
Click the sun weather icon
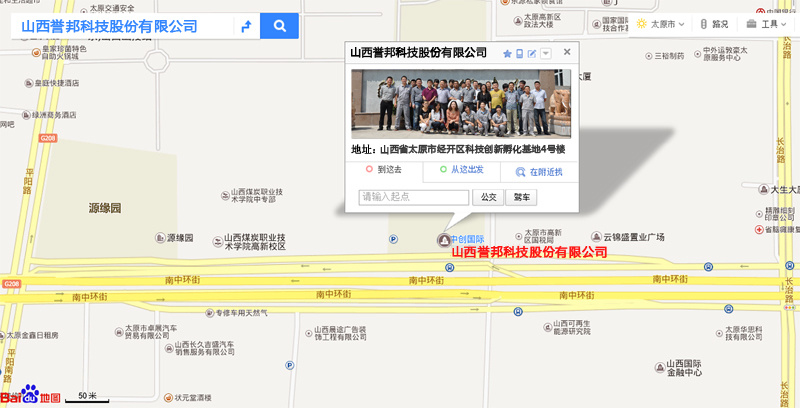(641, 24)
